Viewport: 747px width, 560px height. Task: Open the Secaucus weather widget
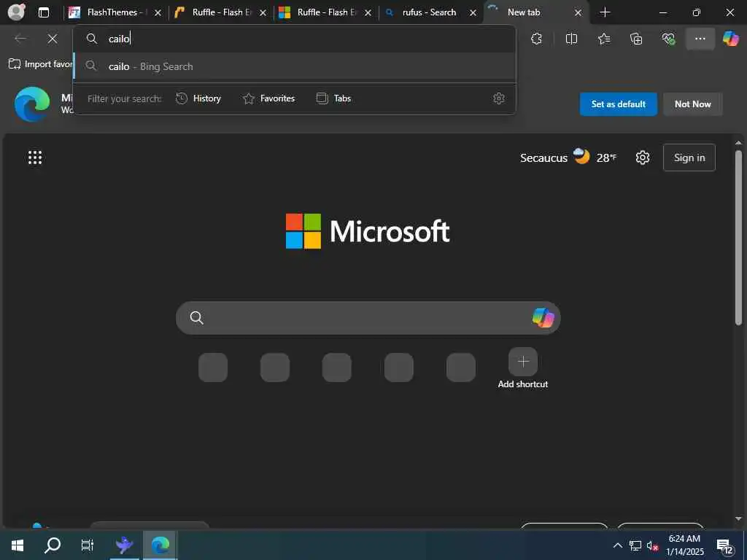click(x=568, y=157)
